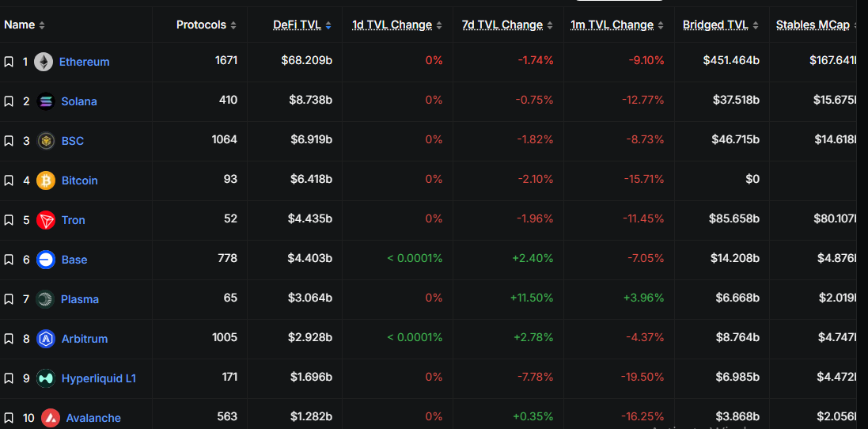This screenshot has width=868, height=429.
Task: Click the Base chain logo icon
Action: (x=46, y=260)
